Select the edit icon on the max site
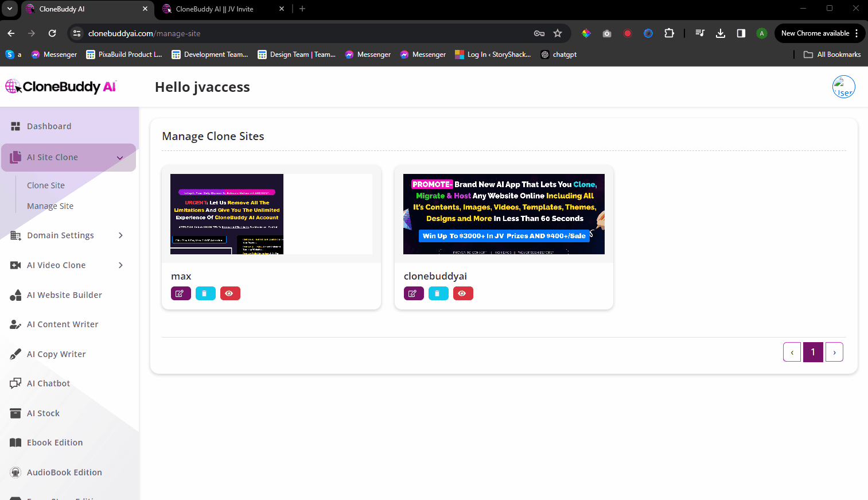The image size is (868, 500). pyautogui.click(x=181, y=293)
